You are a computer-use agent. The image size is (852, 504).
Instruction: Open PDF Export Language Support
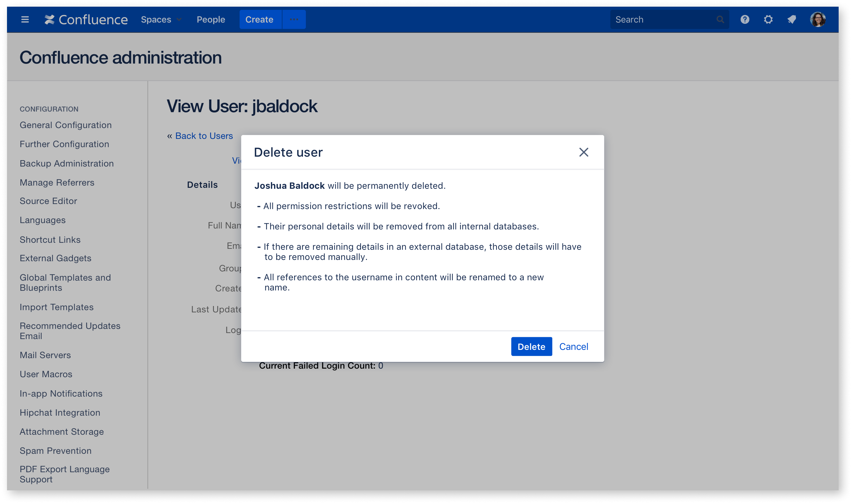pos(65,474)
